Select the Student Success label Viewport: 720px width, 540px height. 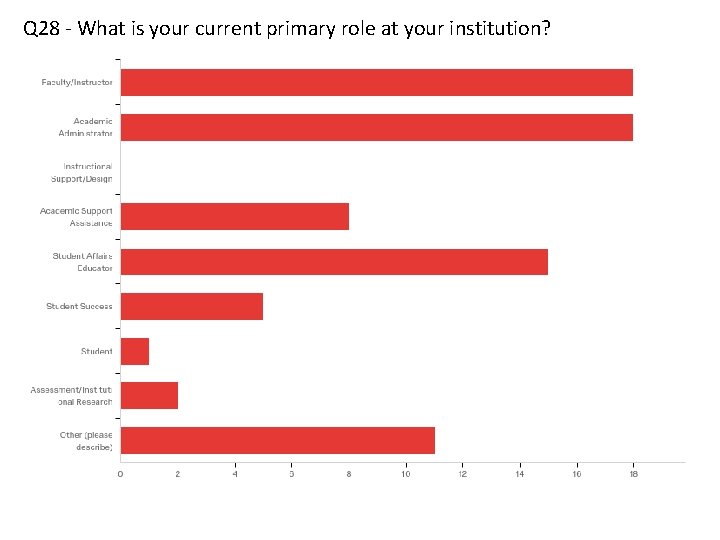click(x=79, y=306)
